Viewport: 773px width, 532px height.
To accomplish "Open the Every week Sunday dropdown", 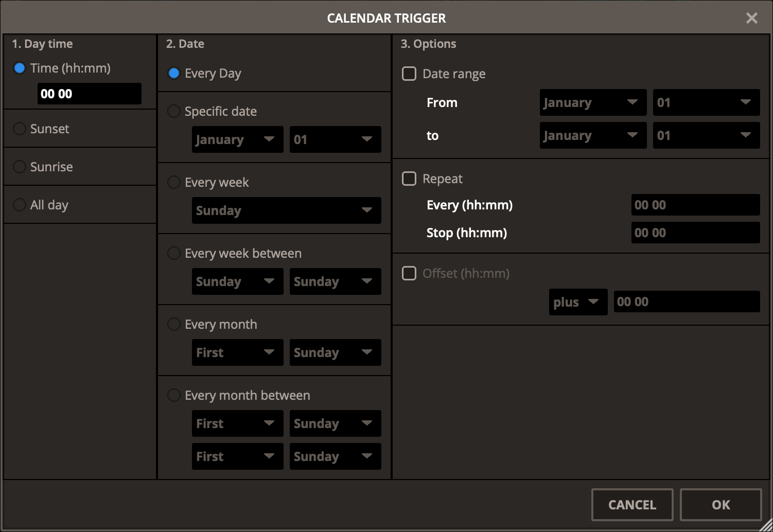I will 286,210.
